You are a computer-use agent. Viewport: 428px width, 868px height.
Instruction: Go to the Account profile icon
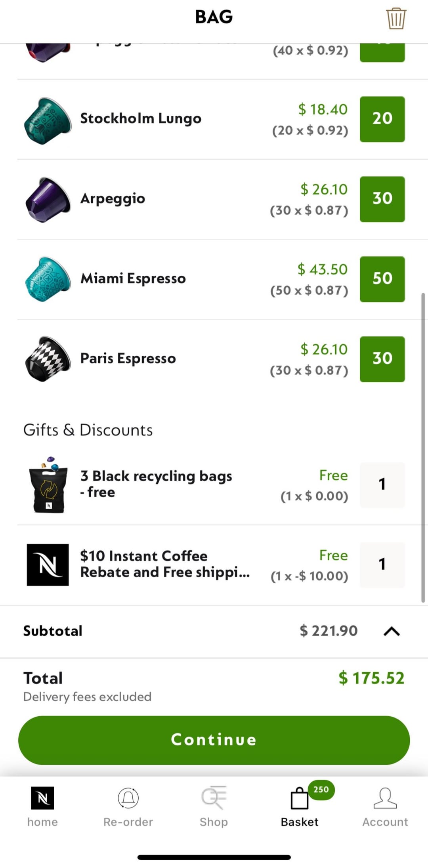385,797
